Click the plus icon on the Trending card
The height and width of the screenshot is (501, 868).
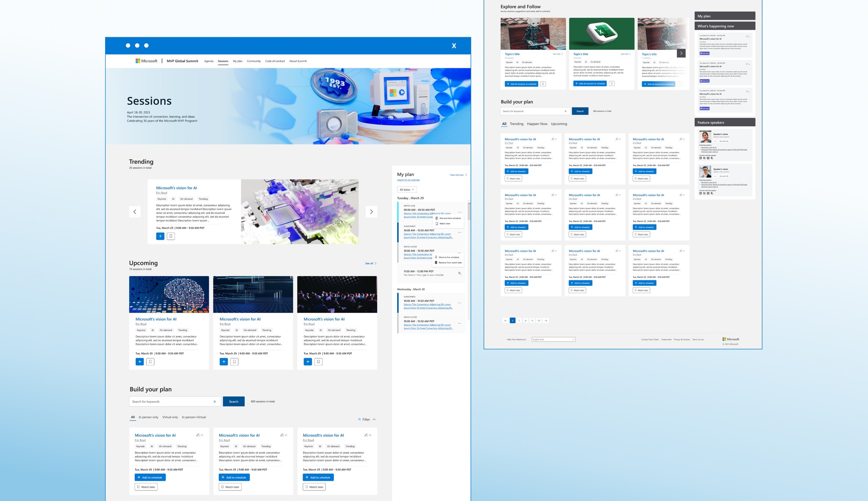[160, 236]
